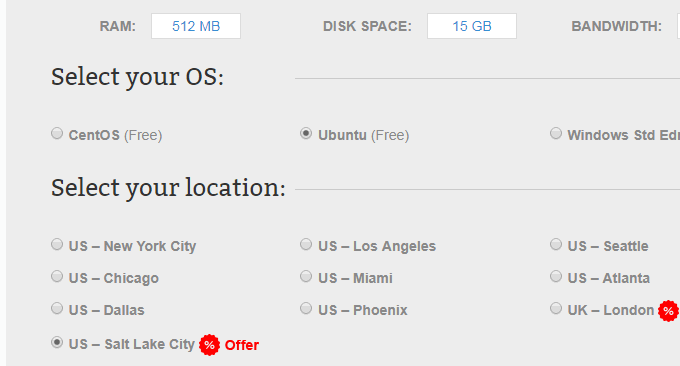Click the red percent badge beside Salt Lake City

click(209, 345)
